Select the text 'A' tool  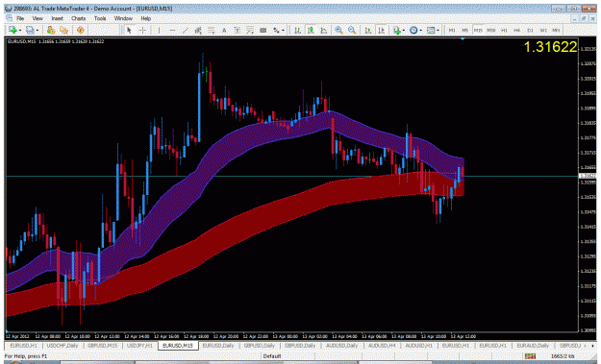point(224,30)
